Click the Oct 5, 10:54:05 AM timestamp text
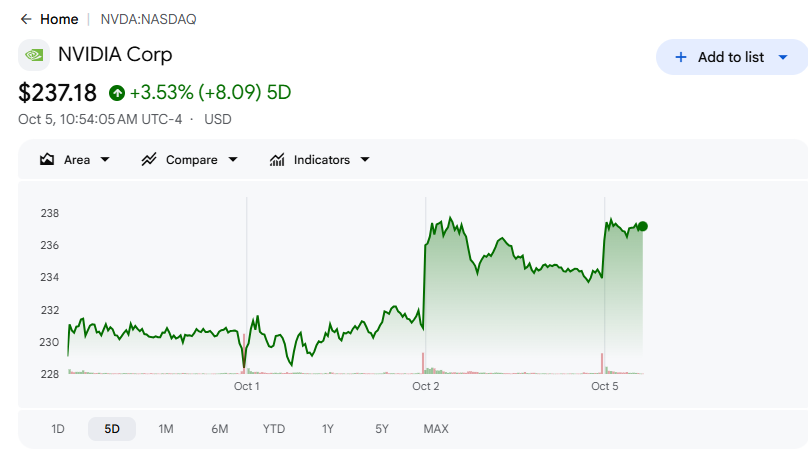This screenshot has height=454, width=808. pos(100,120)
